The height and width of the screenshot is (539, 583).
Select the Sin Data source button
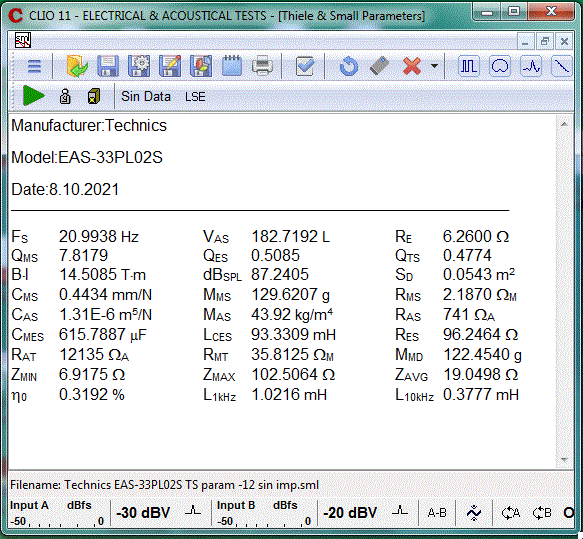pyautogui.click(x=146, y=97)
